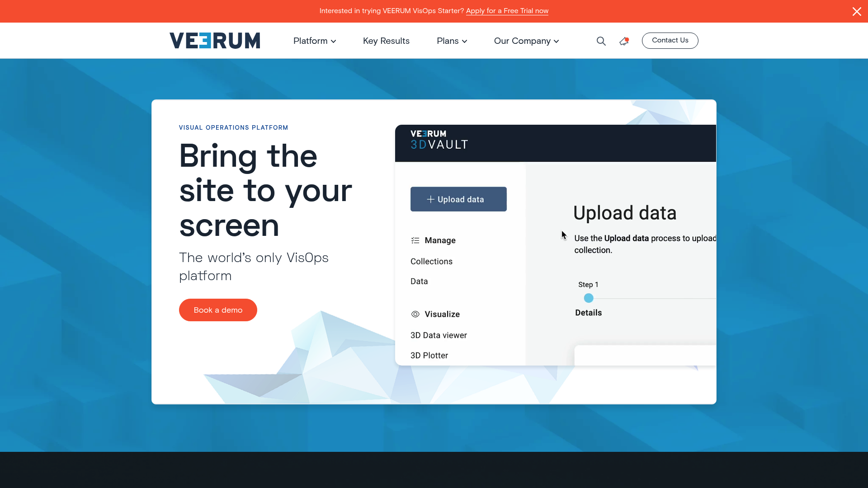The width and height of the screenshot is (868, 488).
Task: Click the Details step label
Action: pos(588,313)
